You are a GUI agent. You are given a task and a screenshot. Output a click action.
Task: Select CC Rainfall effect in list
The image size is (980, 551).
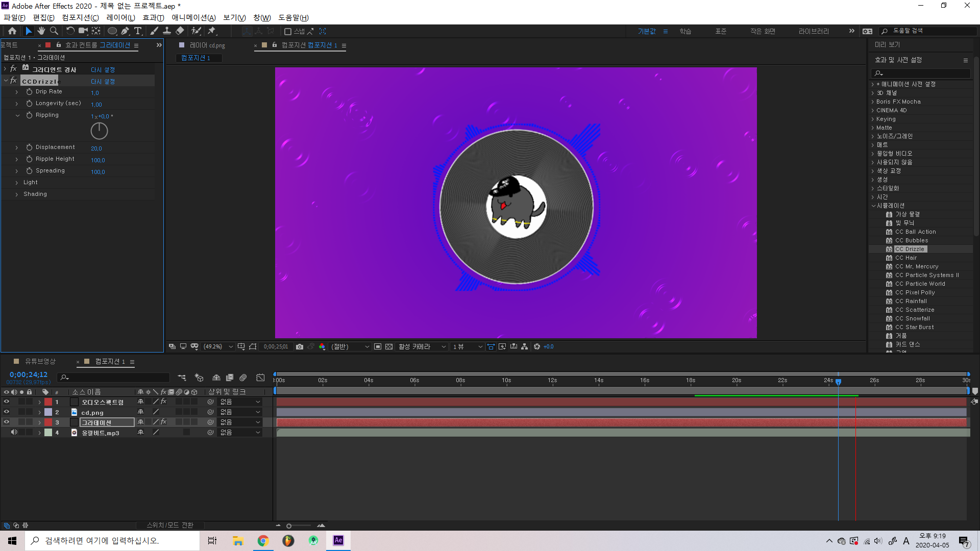tap(911, 302)
